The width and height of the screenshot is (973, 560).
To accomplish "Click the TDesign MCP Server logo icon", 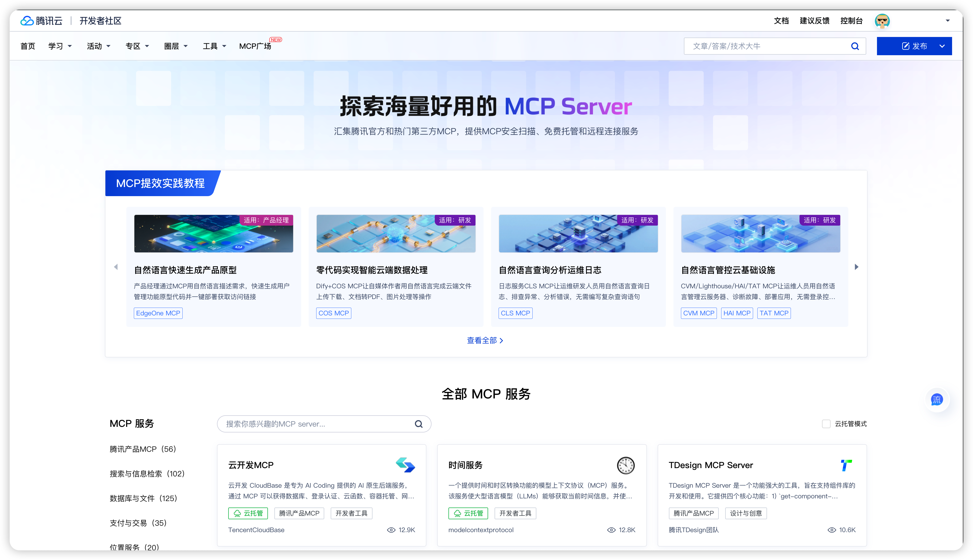I will pyautogui.click(x=846, y=465).
